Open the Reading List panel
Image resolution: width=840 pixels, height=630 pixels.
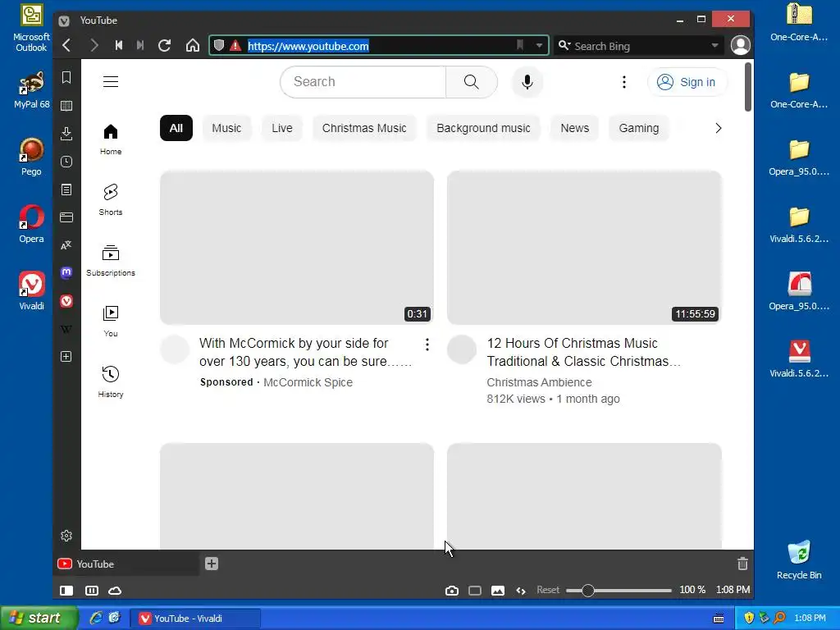pyautogui.click(x=66, y=106)
